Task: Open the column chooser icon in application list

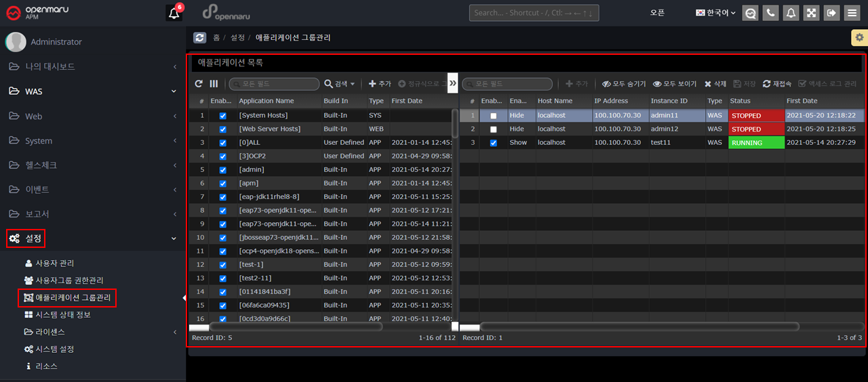Action: [214, 84]
